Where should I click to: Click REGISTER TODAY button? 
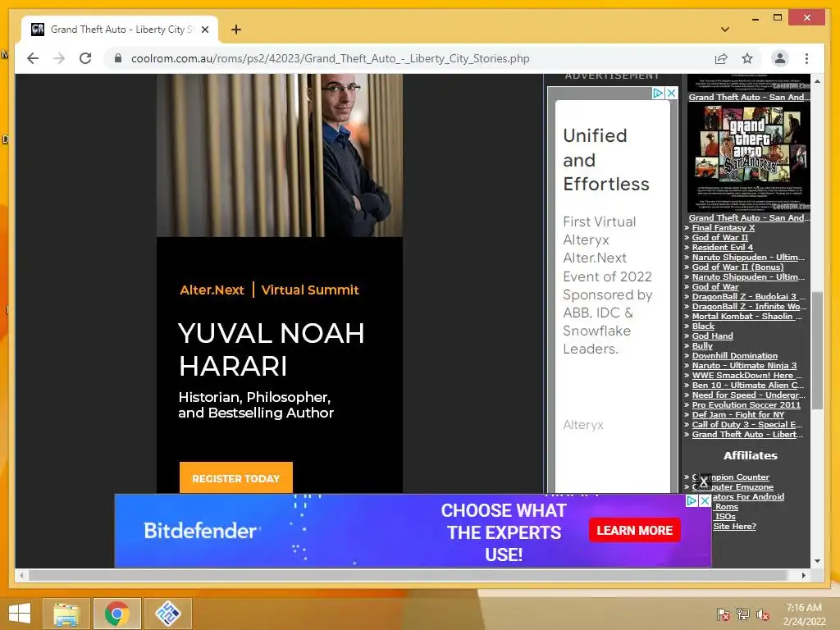click(236, 478)
